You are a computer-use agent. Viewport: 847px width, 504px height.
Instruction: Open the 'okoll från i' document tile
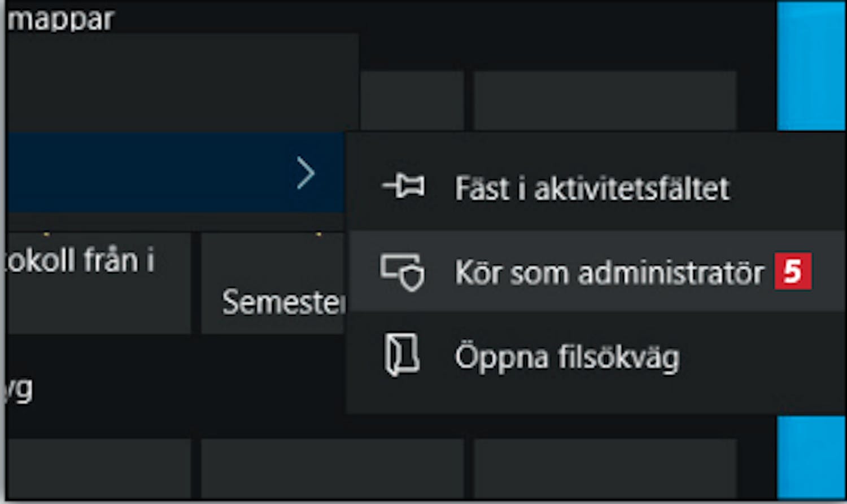coord(98,283)
